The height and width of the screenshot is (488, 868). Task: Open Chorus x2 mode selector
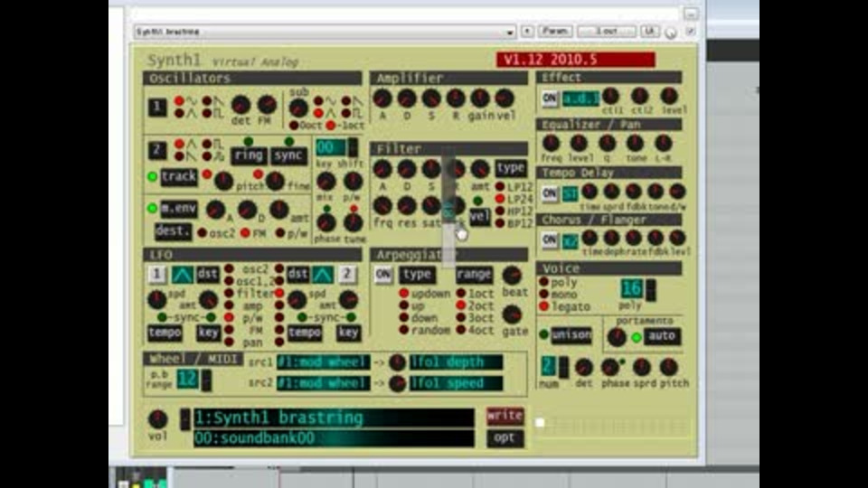[x=570, y=240]
